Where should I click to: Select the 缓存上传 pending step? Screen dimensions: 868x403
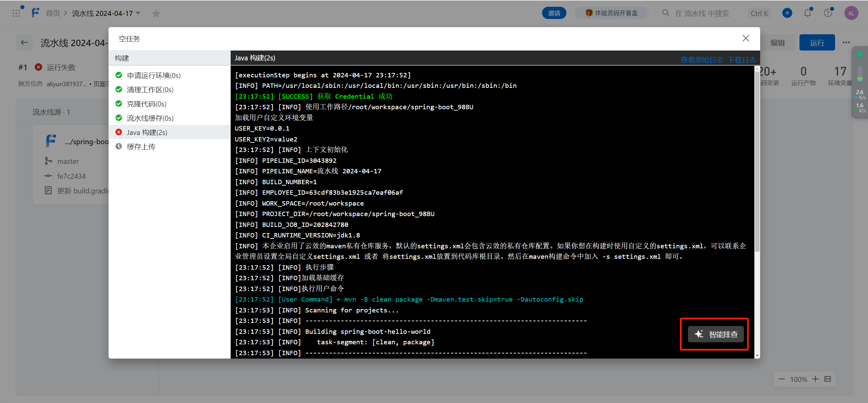pyautogui.click(x=141, y=147)
